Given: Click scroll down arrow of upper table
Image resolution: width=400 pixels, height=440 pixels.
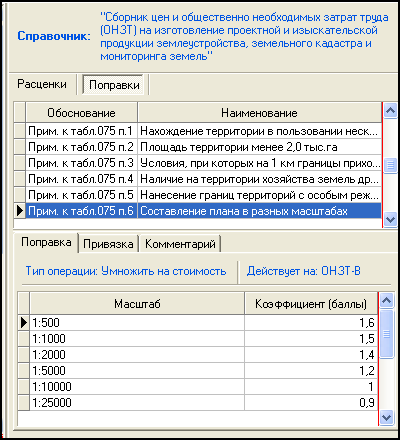Looking at the screenshot, I should [390, 220].
